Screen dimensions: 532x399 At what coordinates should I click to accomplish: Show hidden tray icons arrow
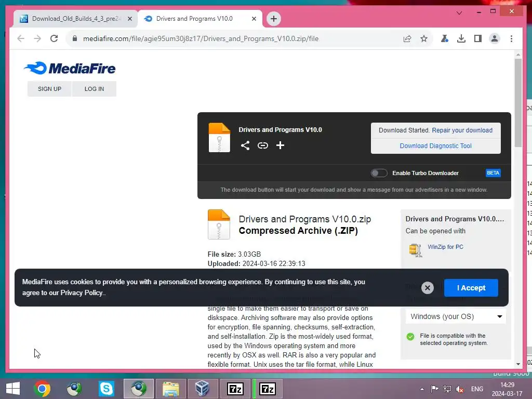422,389
